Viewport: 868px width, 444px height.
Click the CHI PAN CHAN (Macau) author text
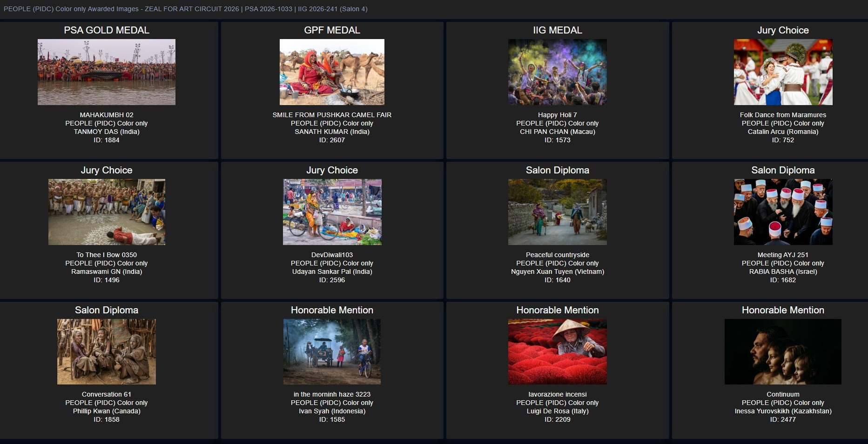tap(557, 132)
